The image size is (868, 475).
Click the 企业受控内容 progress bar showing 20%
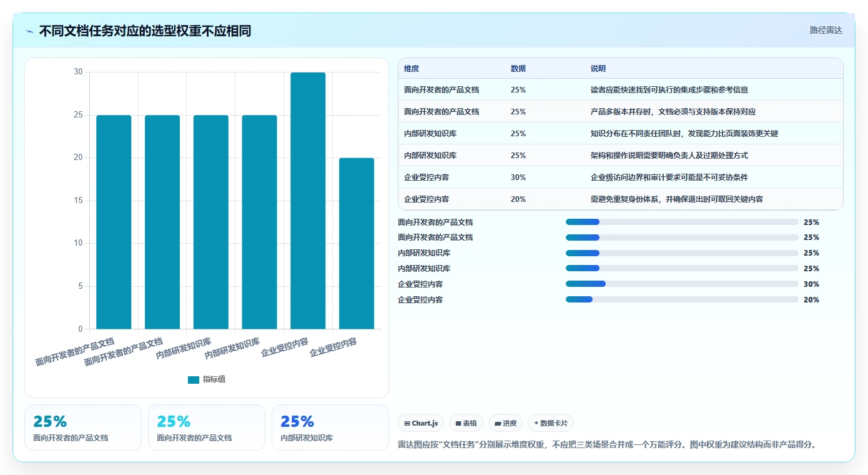pyautogui.click(x=682, y=299)
